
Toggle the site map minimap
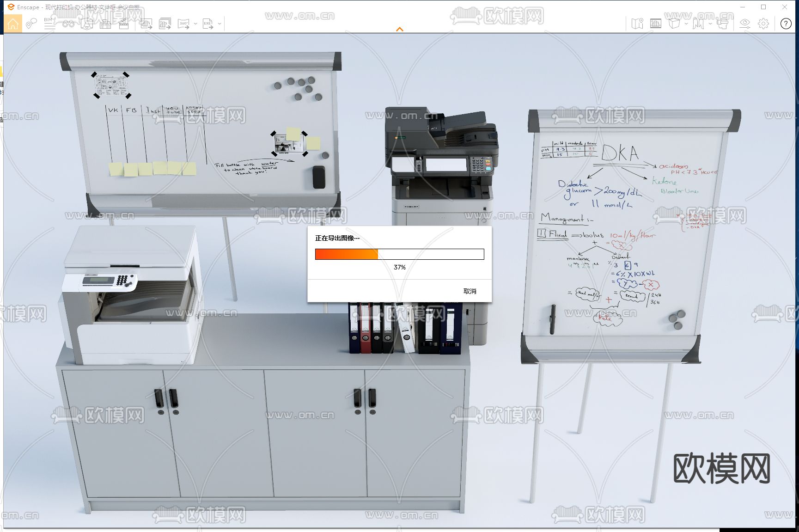(637, 24)
